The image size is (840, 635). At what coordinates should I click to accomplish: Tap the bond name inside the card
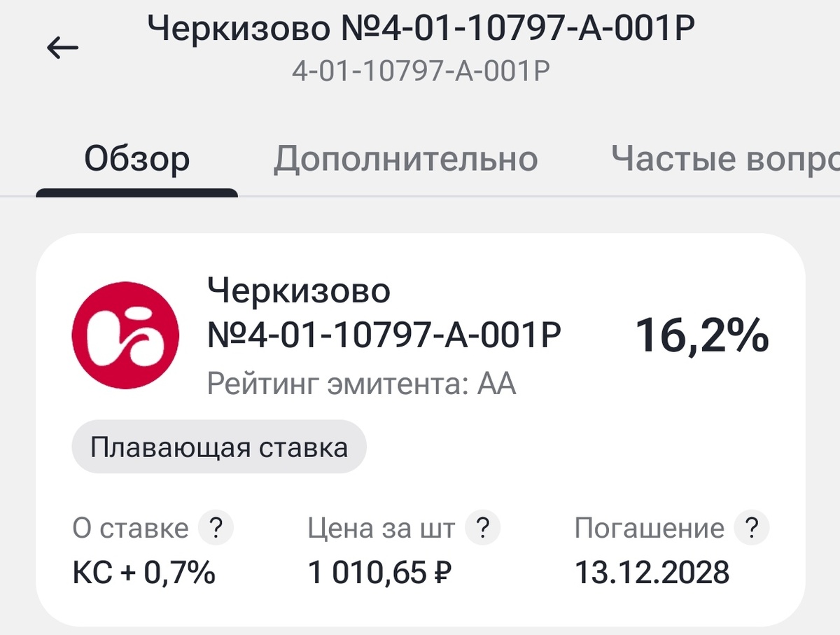tap(384, 313)
